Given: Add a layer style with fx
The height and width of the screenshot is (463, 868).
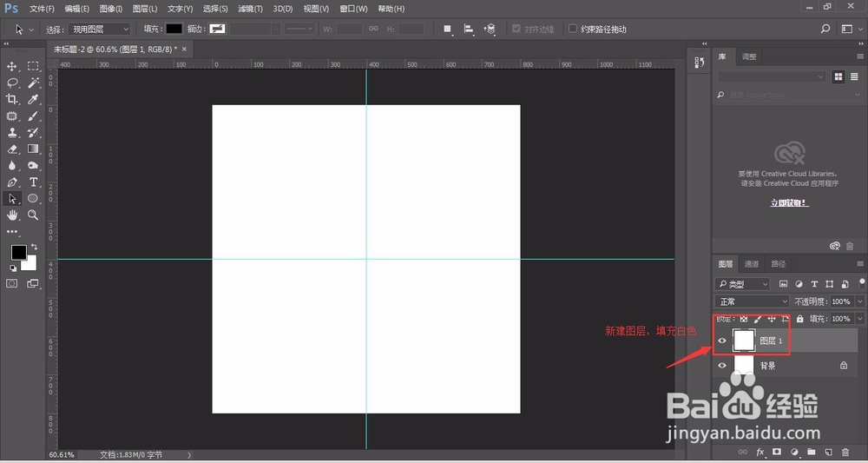Looking at the screenshot, I should [760, 452].
